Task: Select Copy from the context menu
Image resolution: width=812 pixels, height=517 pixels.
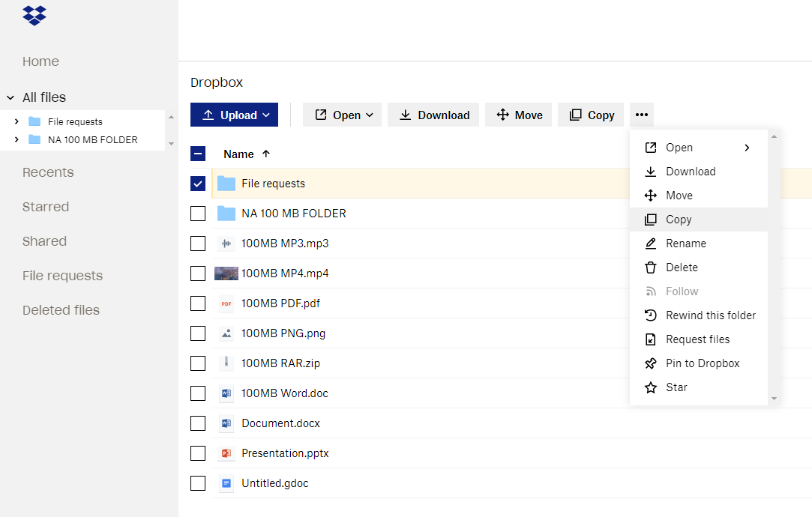Action: point(677,219)
